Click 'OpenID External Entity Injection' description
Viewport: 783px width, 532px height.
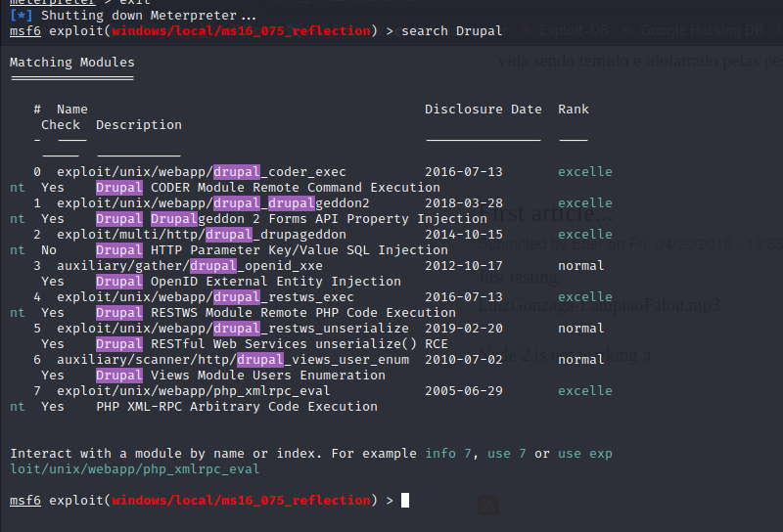coord(276,282)
